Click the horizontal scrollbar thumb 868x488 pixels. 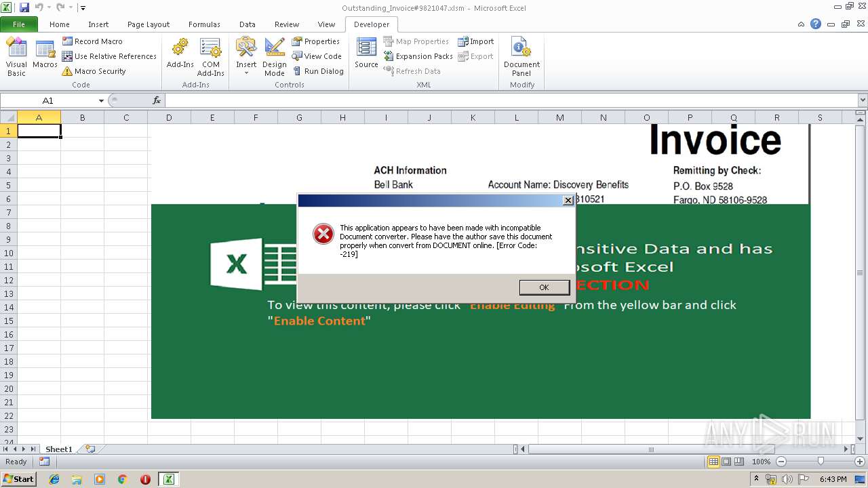(x=651, y=449)
